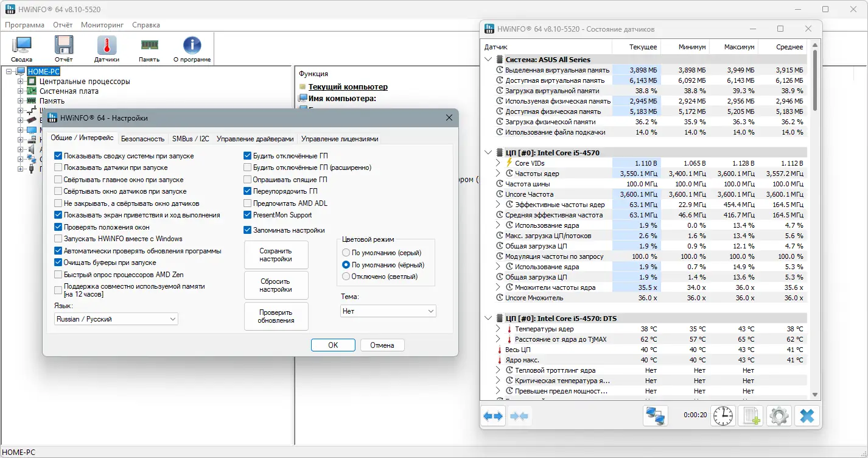The width and height of the screenshot is (868, 458).
Task: Open the Управление лицензиями tab
Action: tap(340, 139)
